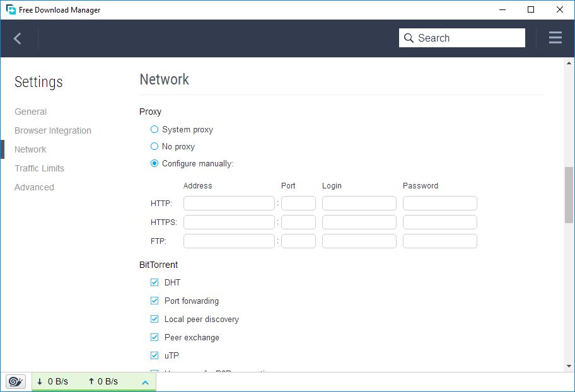Image resolution: width=575 pixels, height=392 pixels.
Task: Toggle Peer exchange checkbox
Action: pyautogui.click(x=154, y=337)
